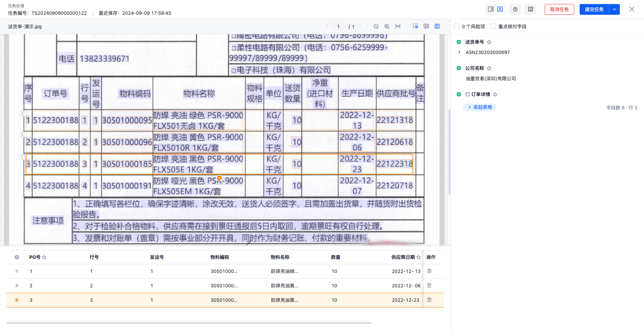
Task: Activate the region selection tool
Action: (416, 26)
